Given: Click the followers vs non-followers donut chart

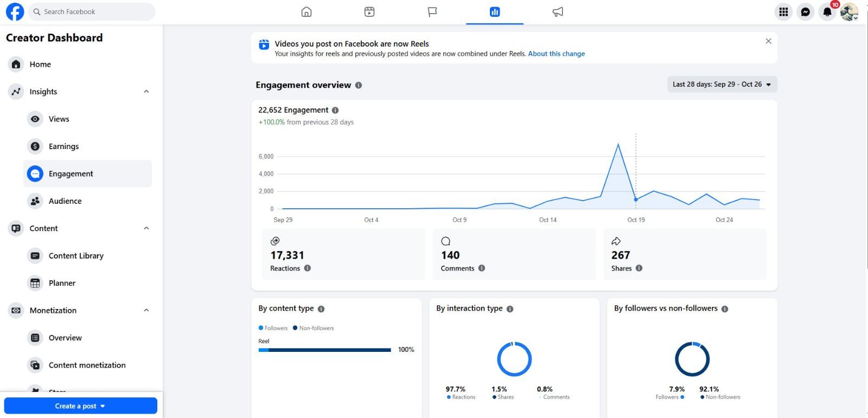Looking at the screenshot, I should pyautogui.click(x=692, y=359).
